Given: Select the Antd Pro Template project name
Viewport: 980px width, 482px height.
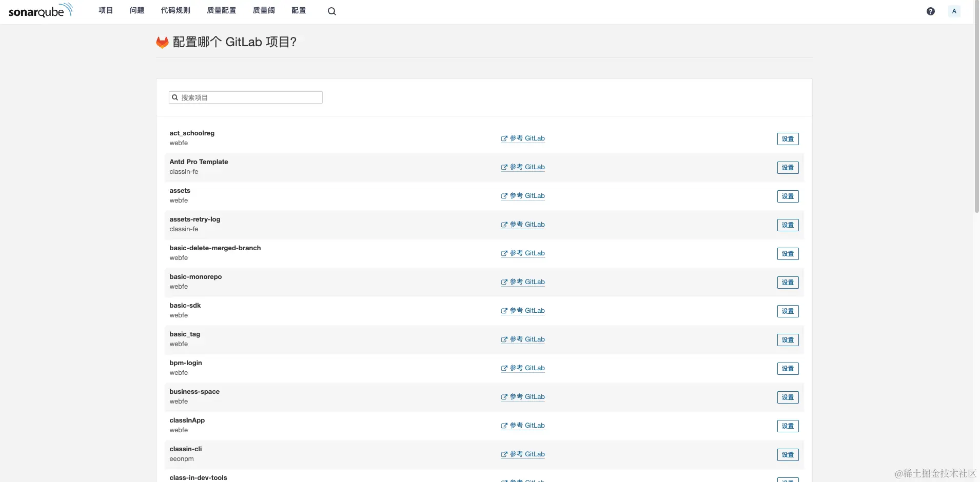Looking at the screenshot, I should [x=199, y=162].
